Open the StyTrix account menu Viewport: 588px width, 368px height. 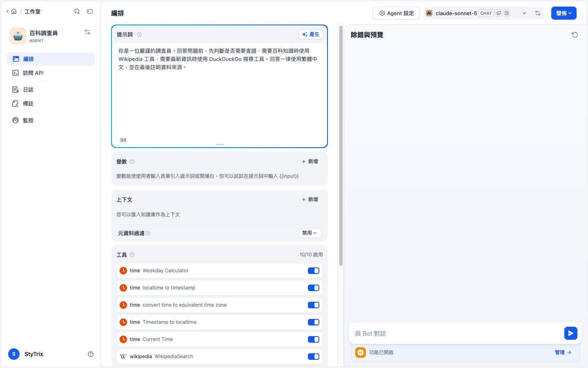(26, 354)
